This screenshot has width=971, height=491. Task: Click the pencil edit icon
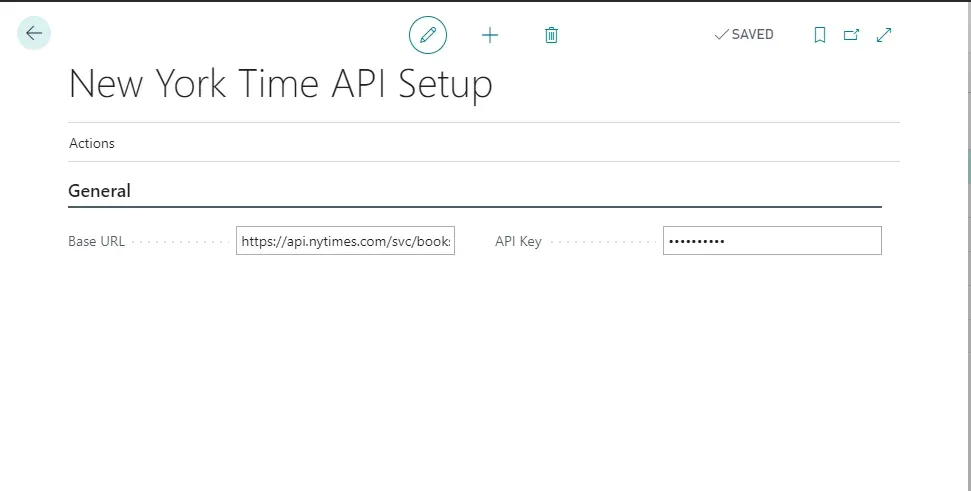click(x=428, y=35)
